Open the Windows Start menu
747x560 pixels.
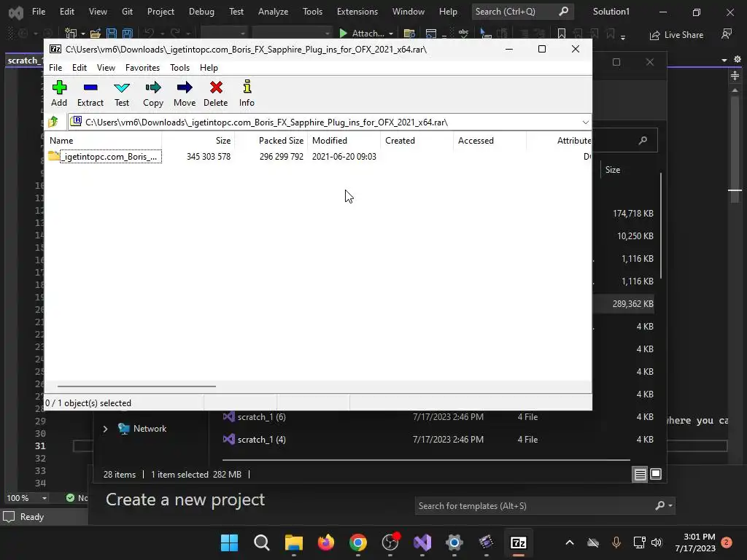(x=229, y=542)
